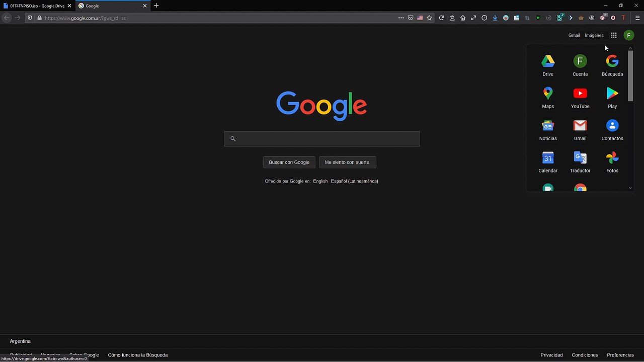Click the address bar URL field

tap(219, 18)
